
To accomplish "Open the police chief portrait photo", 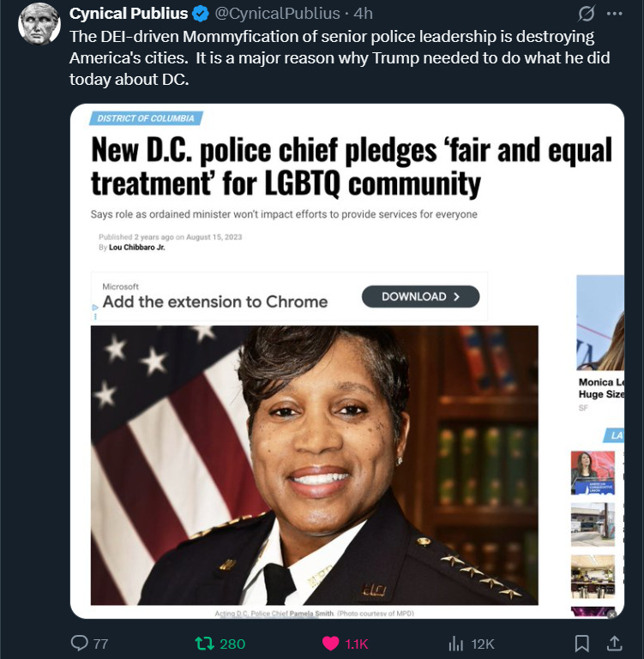I will tap(314, 465).
